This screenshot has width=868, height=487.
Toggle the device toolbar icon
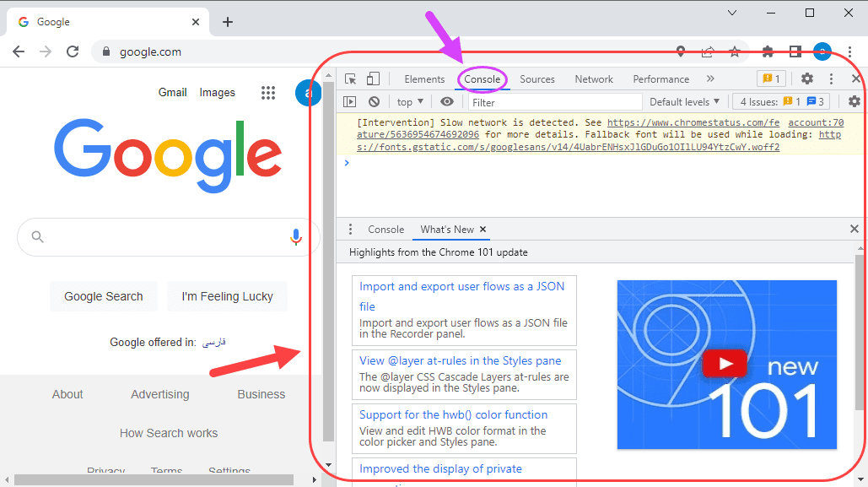point(373,78)
